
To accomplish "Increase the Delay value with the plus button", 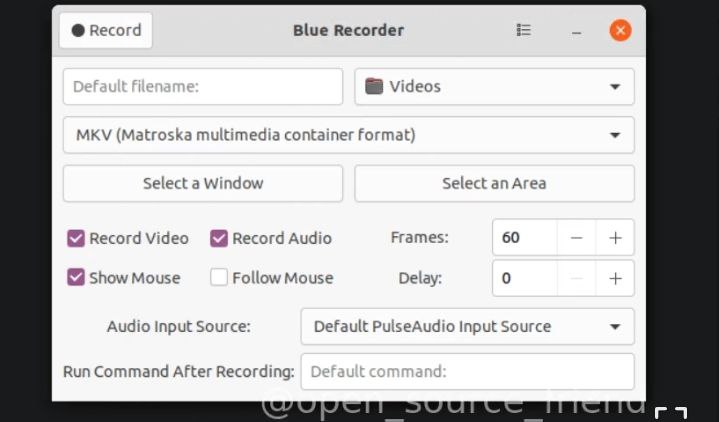I will [x=615, y=278].
